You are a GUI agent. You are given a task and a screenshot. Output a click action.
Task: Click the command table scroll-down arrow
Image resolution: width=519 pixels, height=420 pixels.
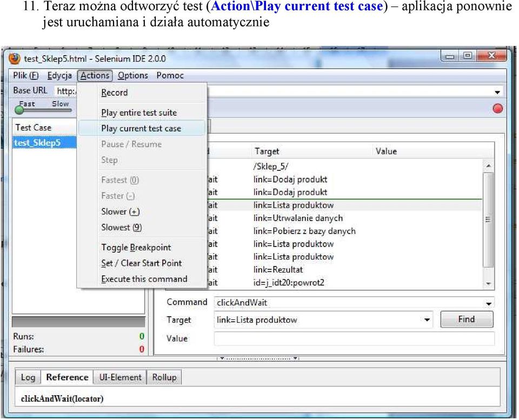coord(488,284)
